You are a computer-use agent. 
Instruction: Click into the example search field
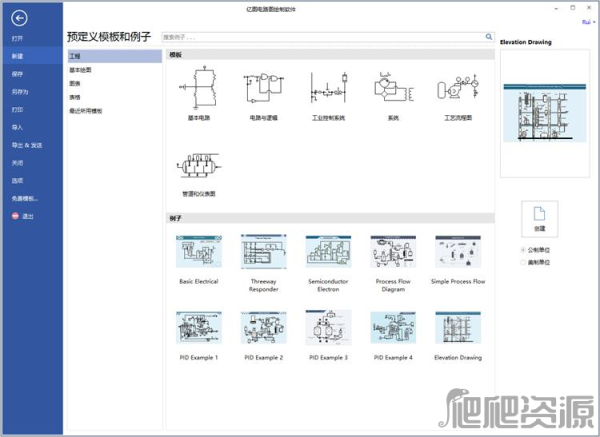(323, 37)
